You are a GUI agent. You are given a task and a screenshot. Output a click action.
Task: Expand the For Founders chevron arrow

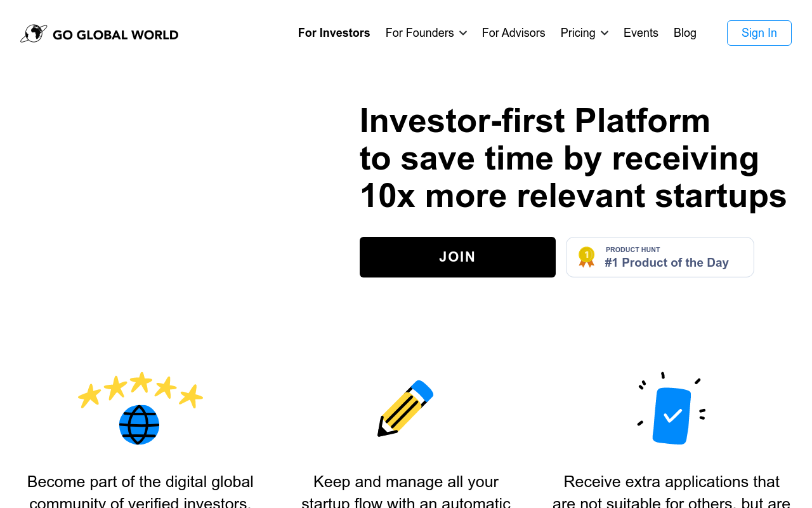(x=463, y=33)
